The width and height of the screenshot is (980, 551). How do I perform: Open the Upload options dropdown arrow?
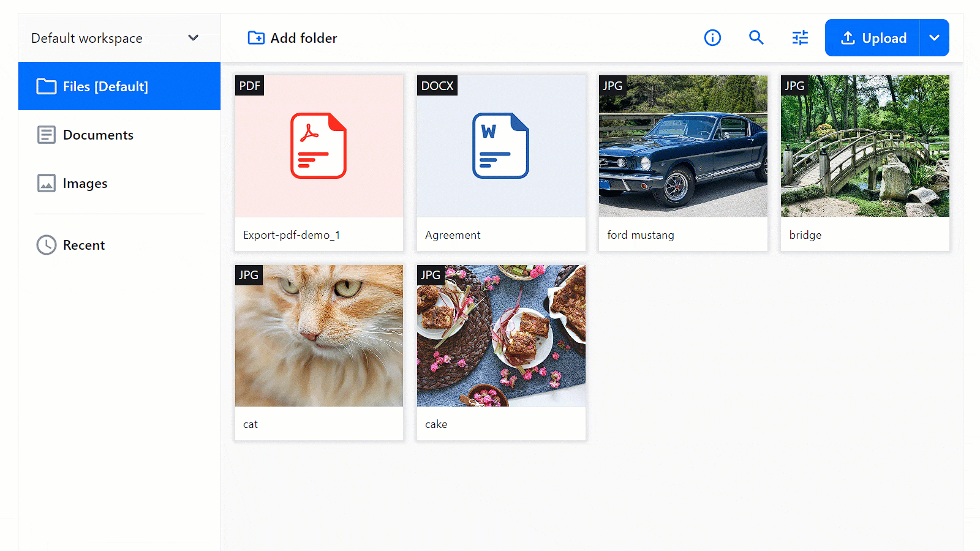[x=934, y=38]
